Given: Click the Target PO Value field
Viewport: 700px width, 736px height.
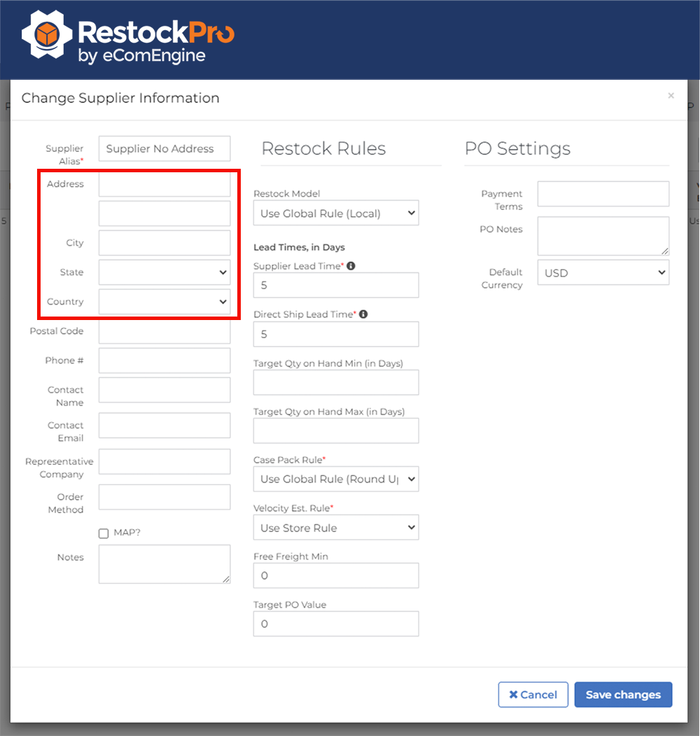Looking at the screenshot, I should click(x=335, y=624).
